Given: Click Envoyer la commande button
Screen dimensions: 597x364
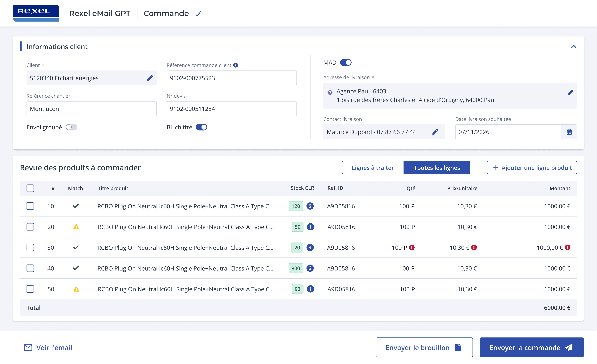Looking at the screenshot, I should click(x=531, y=348).
